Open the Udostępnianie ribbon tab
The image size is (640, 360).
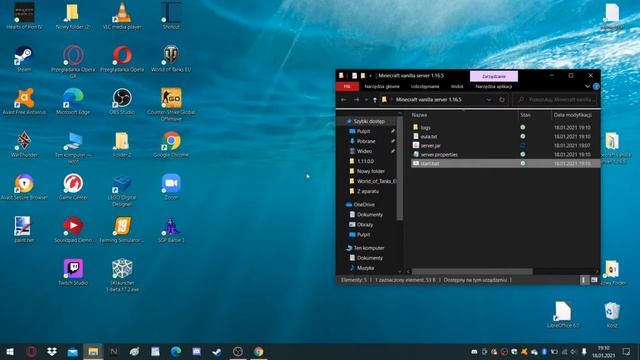[x=425, y=87]
